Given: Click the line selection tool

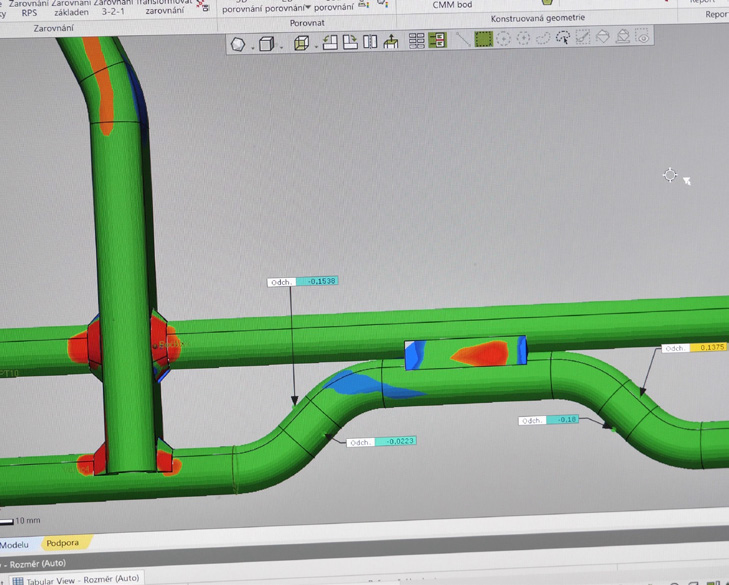Looking at the screenshot, I should pyautogui.click(x=463, y=39).
